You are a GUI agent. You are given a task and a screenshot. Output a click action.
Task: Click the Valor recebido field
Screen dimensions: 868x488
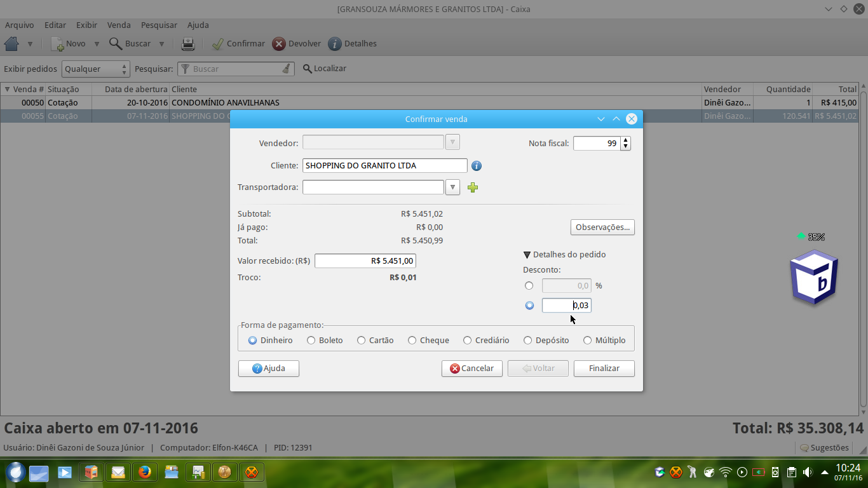365,261
